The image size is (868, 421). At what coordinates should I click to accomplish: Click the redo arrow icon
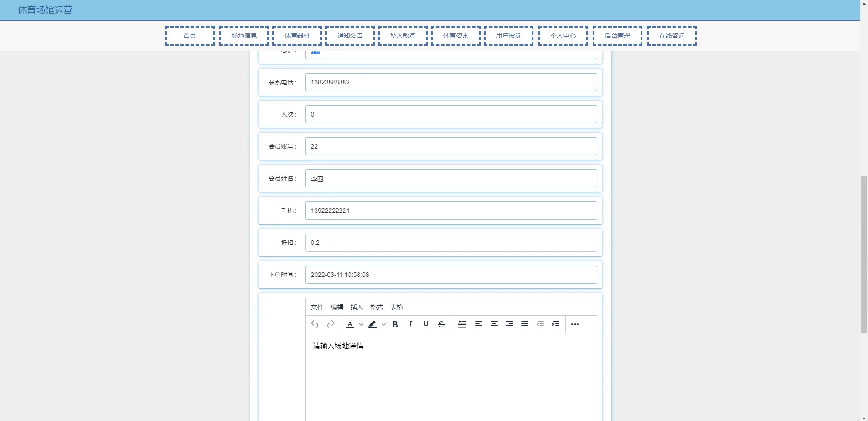[330, 324]
